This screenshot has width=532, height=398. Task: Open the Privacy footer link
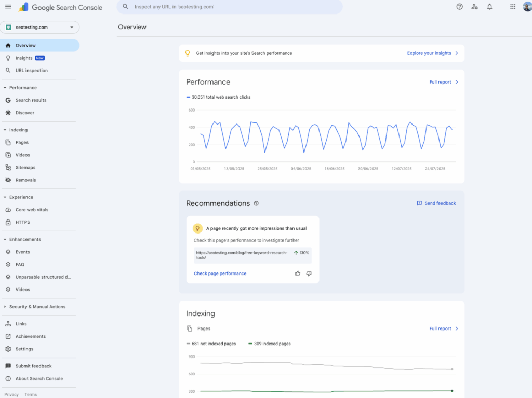pos(11,394)
